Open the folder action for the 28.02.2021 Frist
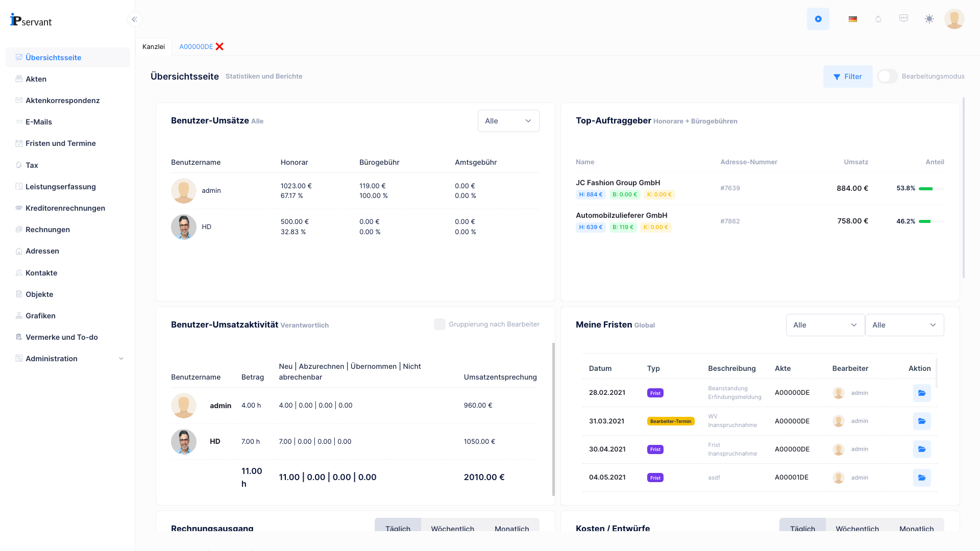 point(921,393)
